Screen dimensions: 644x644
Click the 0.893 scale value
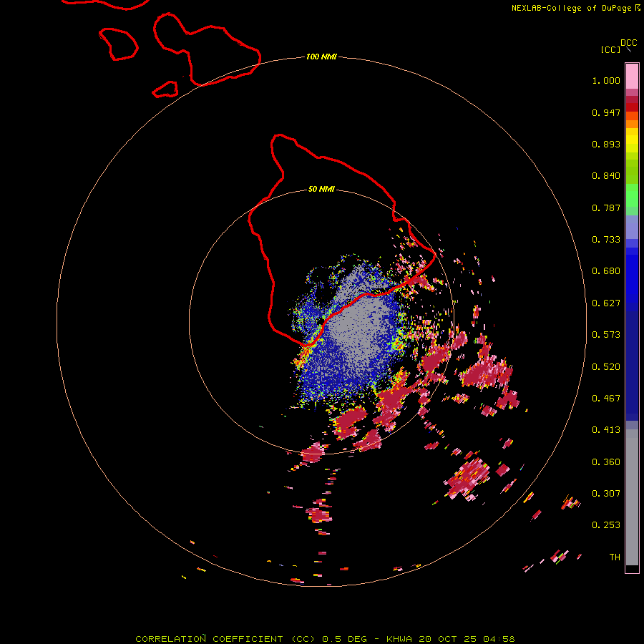606,144
